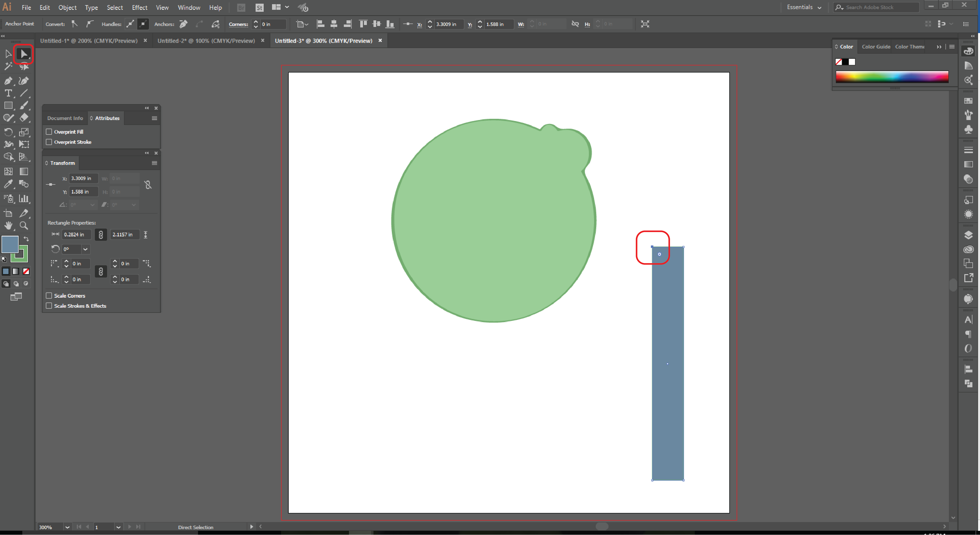Image resolution: width=980 pixels, height=535 pixels.
Task: Select the Rotate tool
Action: [8, 132]
